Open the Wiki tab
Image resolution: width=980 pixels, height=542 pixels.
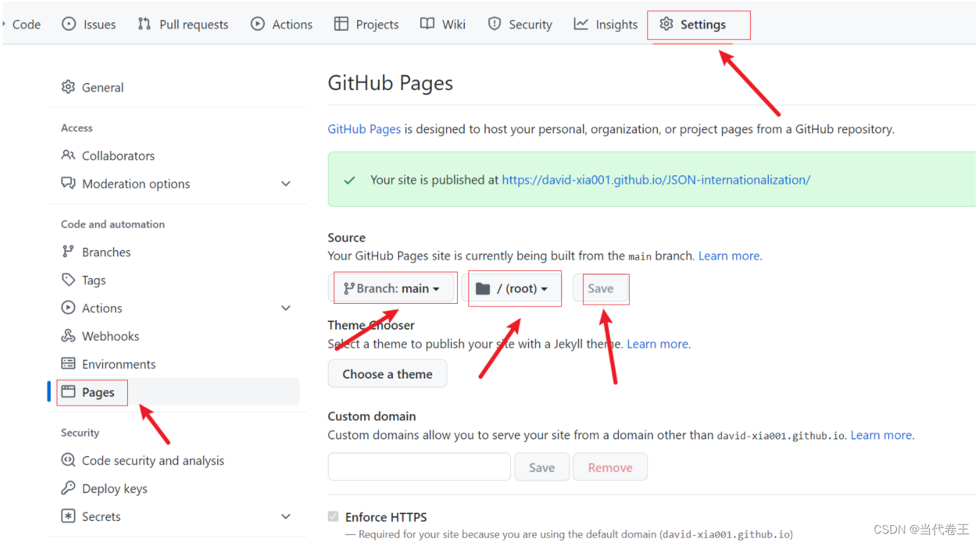(x=443, y=24)
